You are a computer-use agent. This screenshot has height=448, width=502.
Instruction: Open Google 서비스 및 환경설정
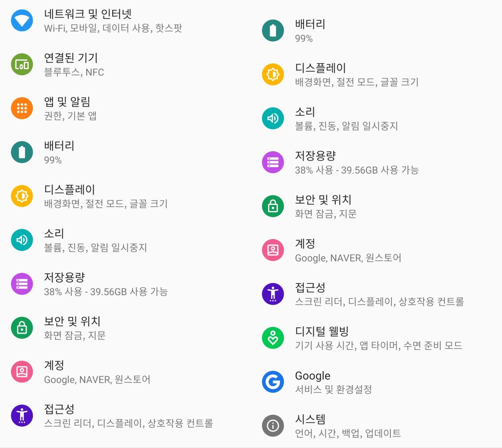click(376, 381)
